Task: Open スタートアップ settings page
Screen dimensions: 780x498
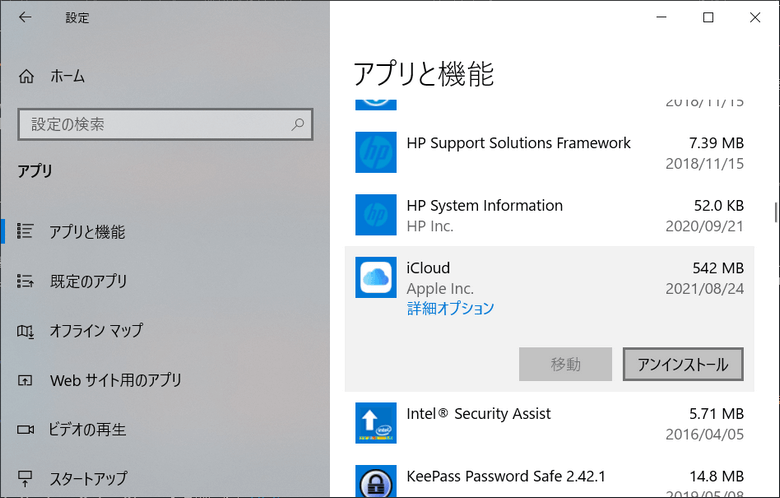Action: click(x=89, y=479)
